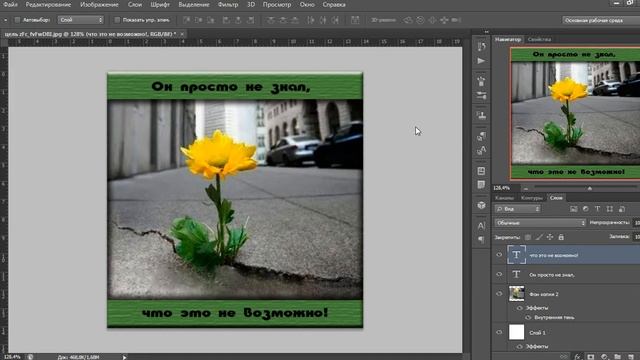Viewport: 640px width, 360px height.
Task: Open the Редактирование menu
Action: [x=48, y=4]
